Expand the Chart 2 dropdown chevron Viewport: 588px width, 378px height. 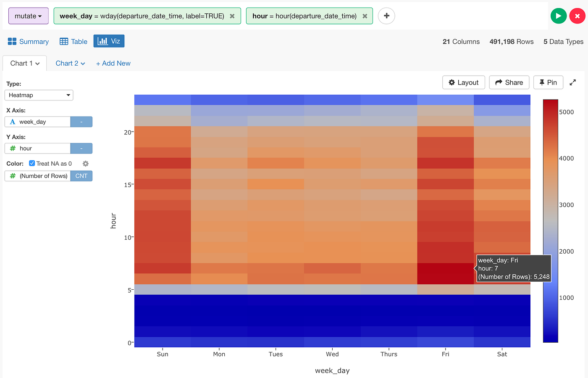[x=82, y=63]
